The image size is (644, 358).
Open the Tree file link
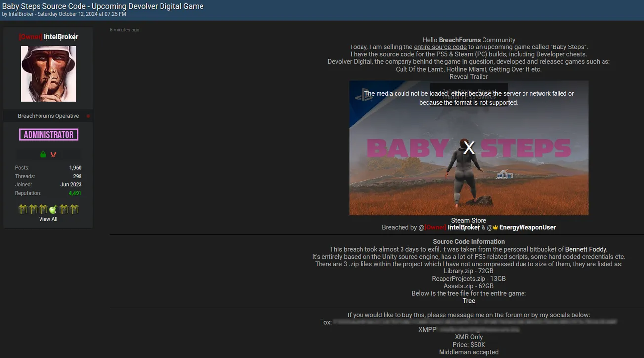coord(469,301)
